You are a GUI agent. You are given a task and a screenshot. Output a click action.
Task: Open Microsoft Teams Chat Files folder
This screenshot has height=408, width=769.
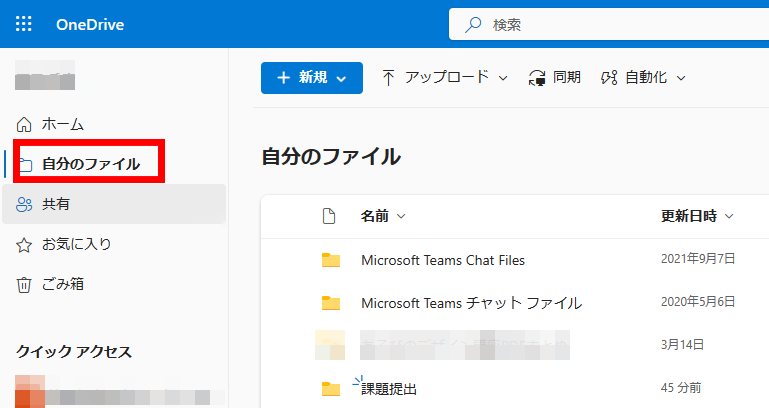pyautogui.click(x=443, y=260)
